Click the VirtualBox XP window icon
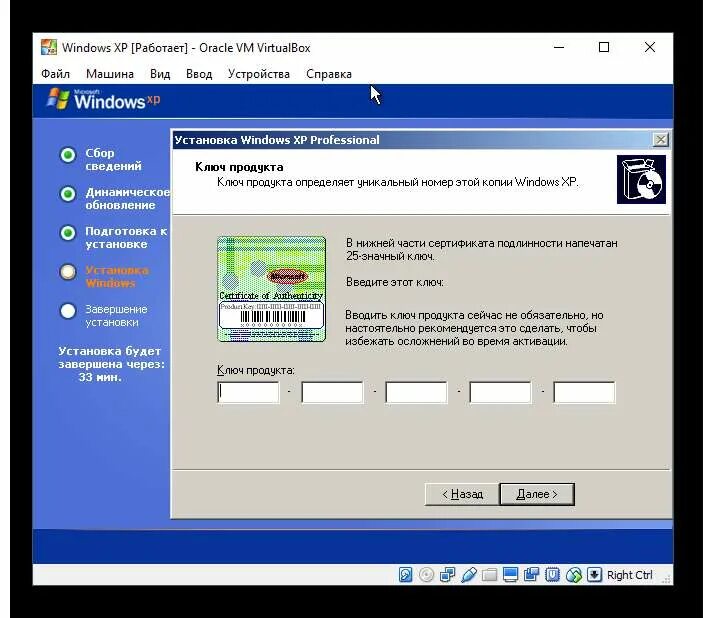Image resolution: width=706 pixels, height=618 pixels. coord(49,47)
